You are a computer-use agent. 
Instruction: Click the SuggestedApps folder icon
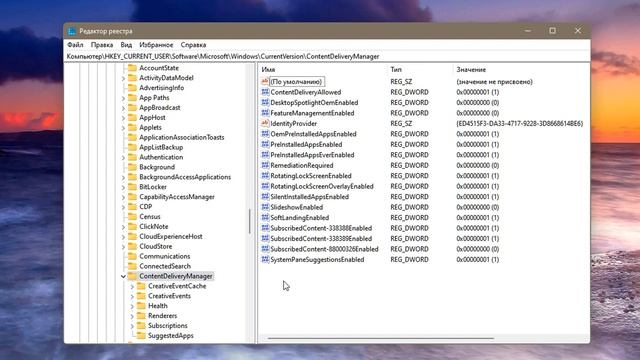pos(141,336)
